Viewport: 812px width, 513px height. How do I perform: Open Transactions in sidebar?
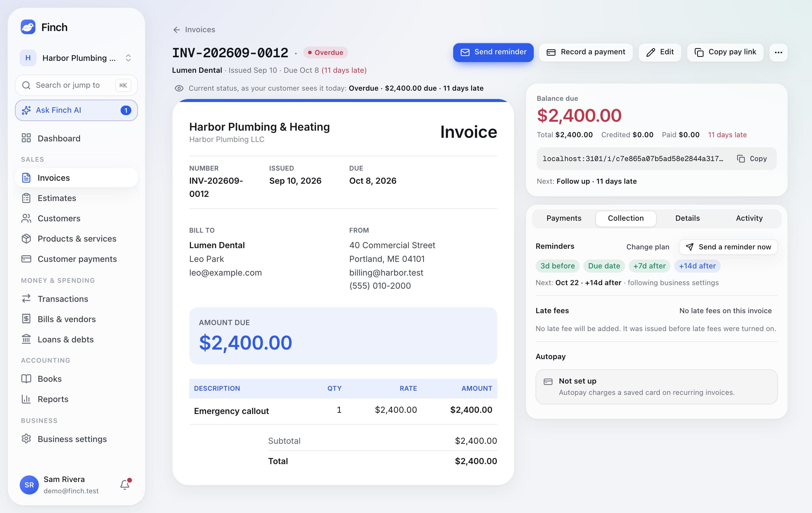click(x=76, y=299)
